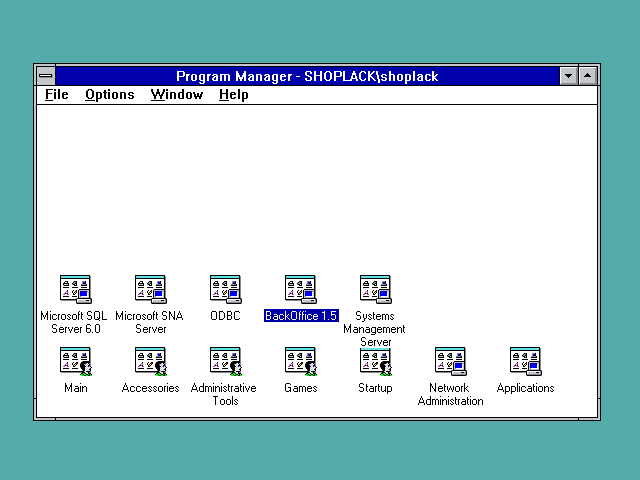Click the 'Main' text label

tap(76, 388)
